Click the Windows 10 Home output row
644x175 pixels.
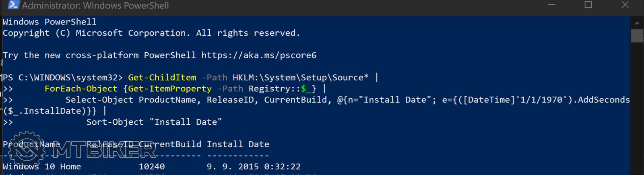click(x=42, y=167)
